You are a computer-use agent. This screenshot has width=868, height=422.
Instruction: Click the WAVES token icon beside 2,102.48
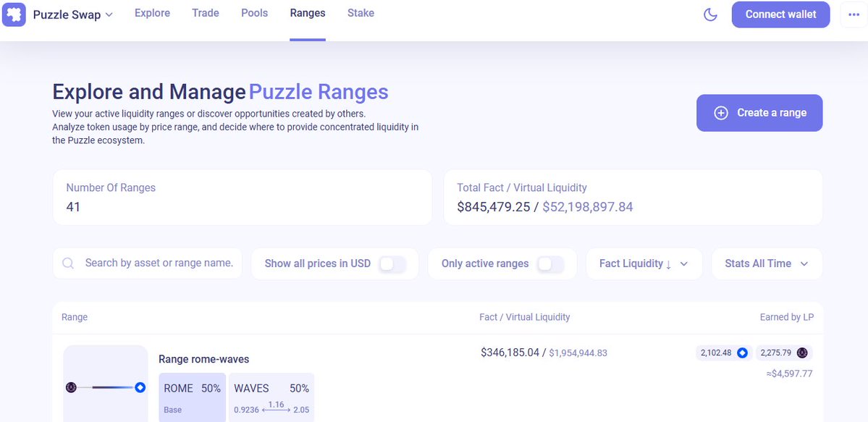(742, 353)
